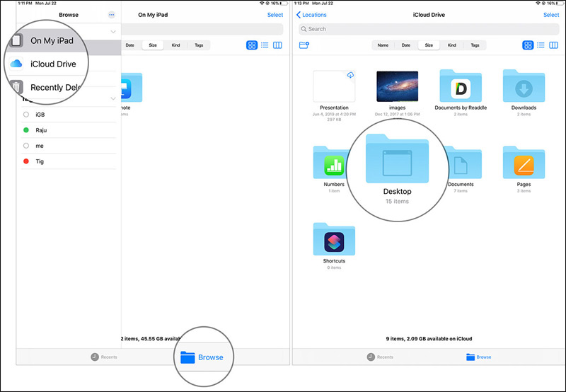
Task: Click the 'On My iPad' window title
Action: (153, 15)
